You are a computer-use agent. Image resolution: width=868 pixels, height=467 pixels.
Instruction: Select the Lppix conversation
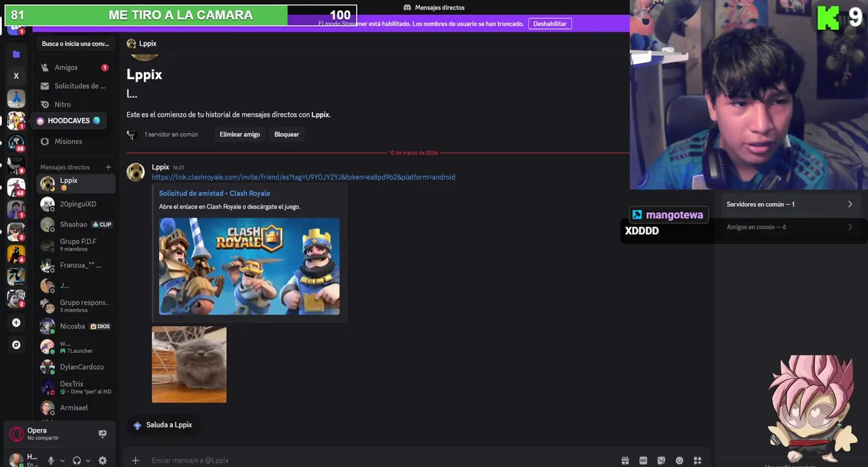coord(76,184)
